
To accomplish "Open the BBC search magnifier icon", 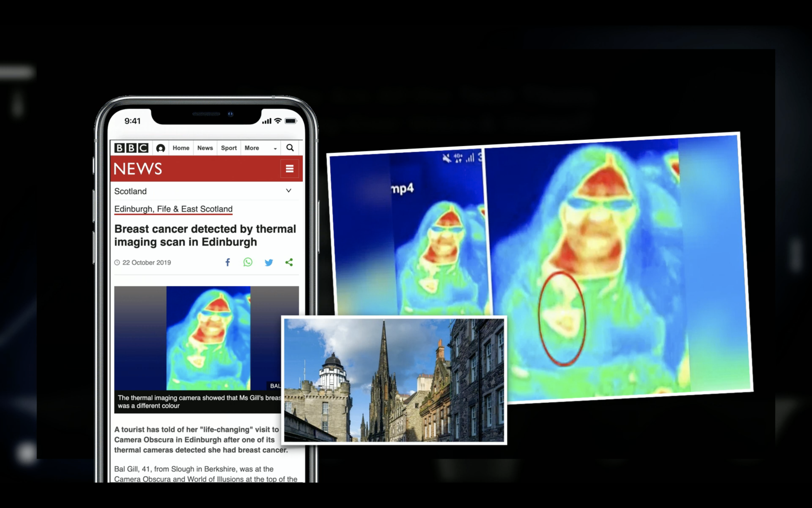I will click(x=290, y=148).
